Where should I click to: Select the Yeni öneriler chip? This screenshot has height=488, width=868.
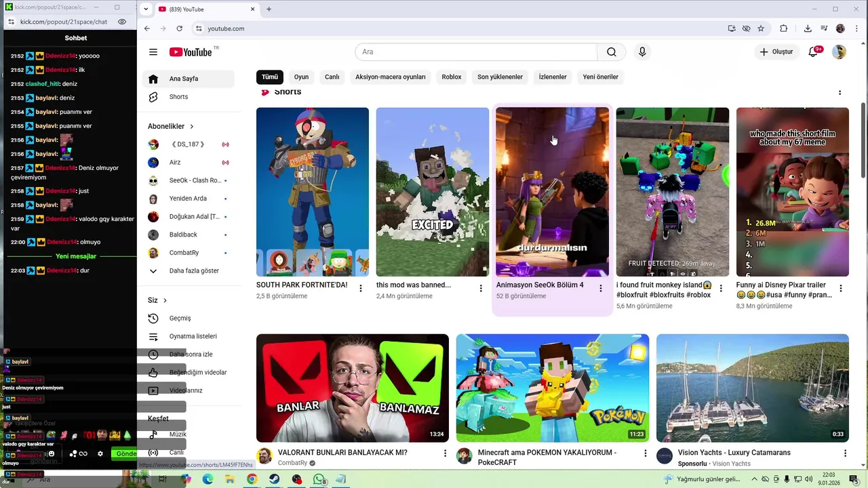[600, 77]
